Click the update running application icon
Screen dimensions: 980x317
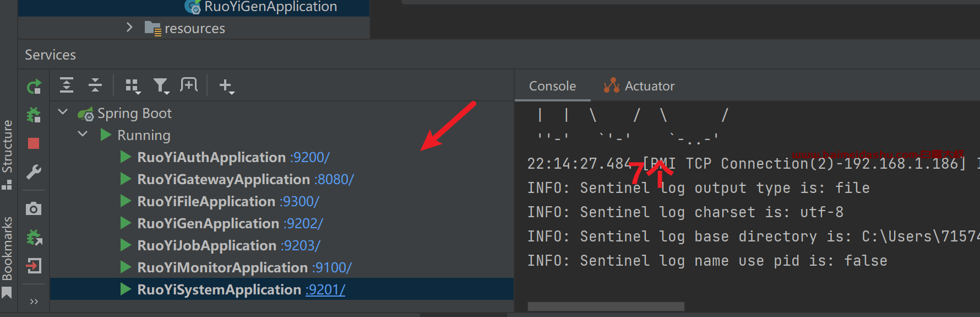point(34,238)
